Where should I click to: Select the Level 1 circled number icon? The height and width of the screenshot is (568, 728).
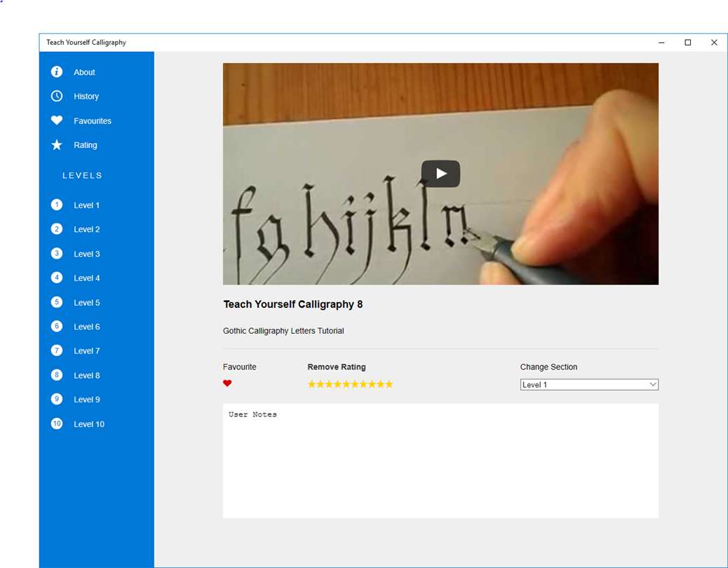[57, 205]
